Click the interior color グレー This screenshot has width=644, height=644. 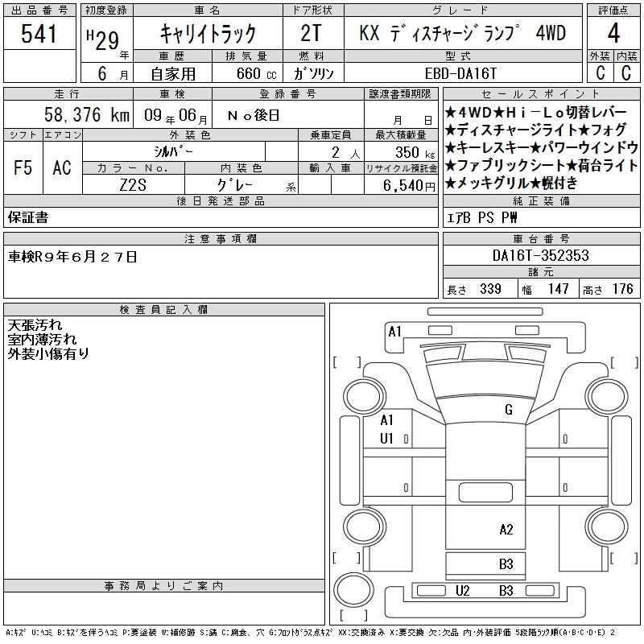(234, 185)
